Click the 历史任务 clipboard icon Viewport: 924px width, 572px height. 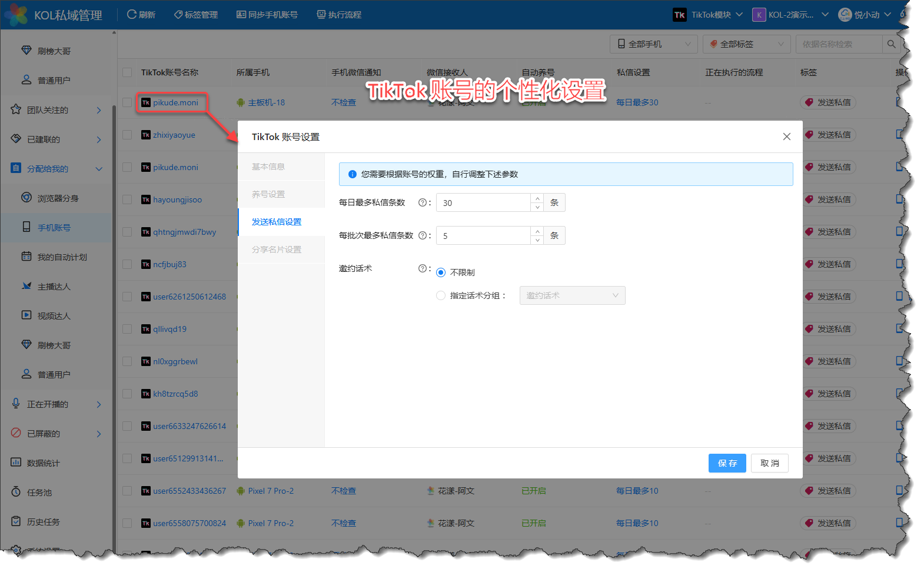(x=16, y=521)
